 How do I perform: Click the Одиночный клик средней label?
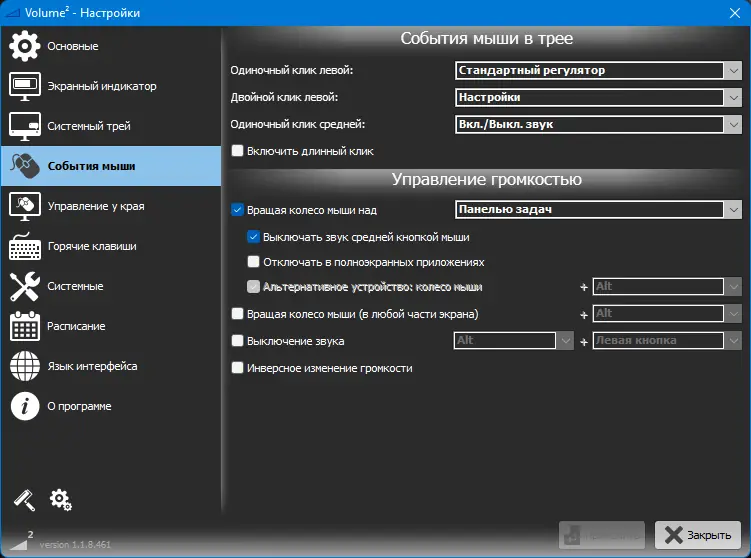[297, 125]
